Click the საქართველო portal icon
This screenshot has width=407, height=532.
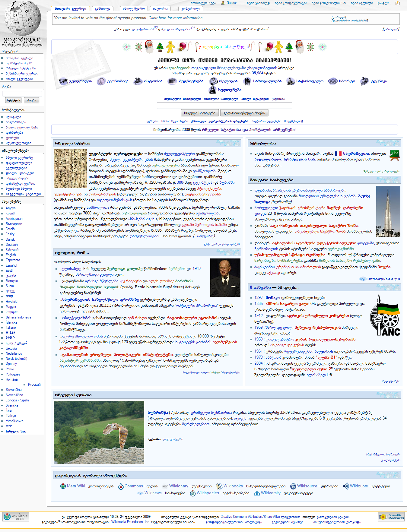coord(291,81)
